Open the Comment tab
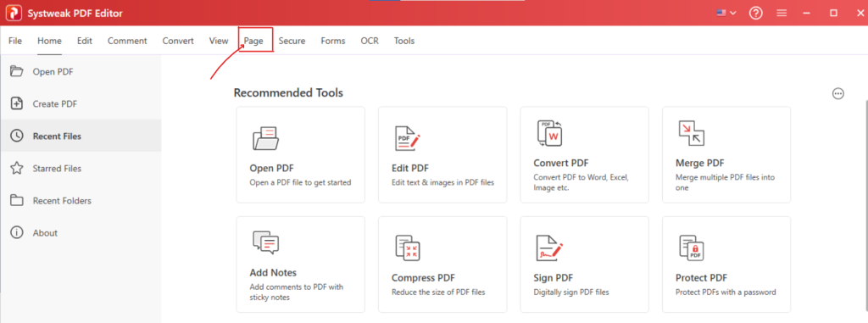The height and width of the screenshot is (323, 868). click(x=127, y=41)
